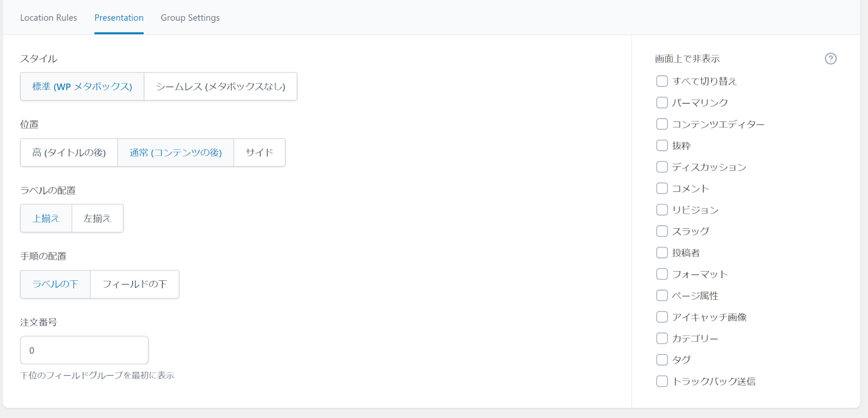Select 標準 (WP メタボックス) style
Image resolution: width=868 pixels, height=418 pixels.
point(82,87)
